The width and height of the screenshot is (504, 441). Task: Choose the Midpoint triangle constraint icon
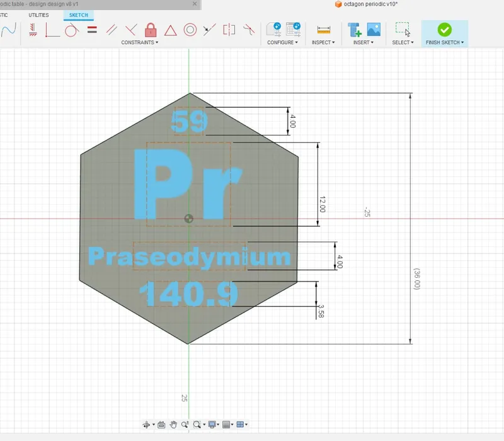[x=170, y=30]
